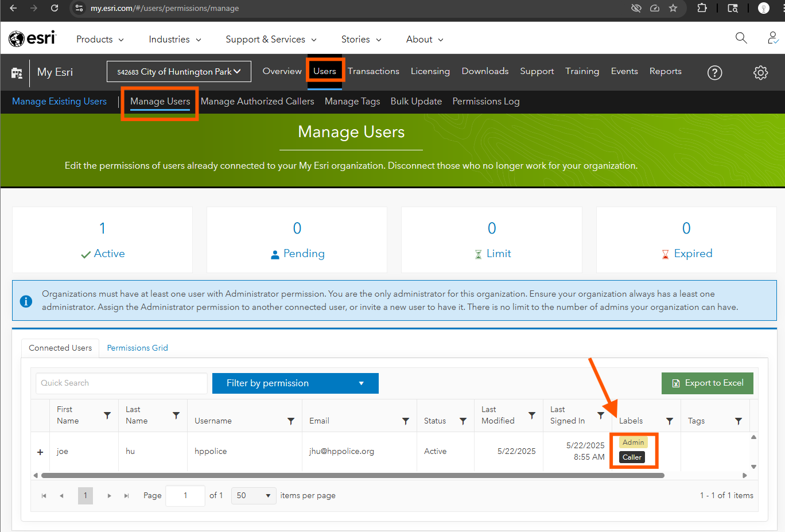Image resolution: width=785 pixels, height=532 pixels.
Task: Open the Downloads tab
Action: [x=485, y=71]
